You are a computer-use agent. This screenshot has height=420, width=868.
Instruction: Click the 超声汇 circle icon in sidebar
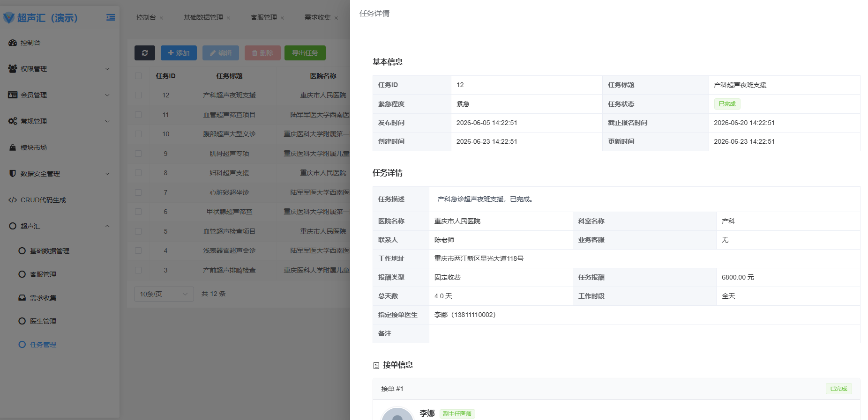[13, 226]
